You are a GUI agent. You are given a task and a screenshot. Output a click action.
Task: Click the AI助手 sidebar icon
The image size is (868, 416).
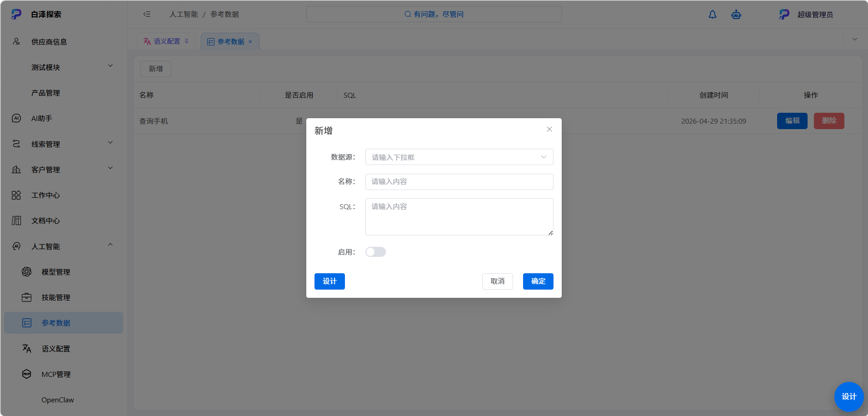click(16, 118)
